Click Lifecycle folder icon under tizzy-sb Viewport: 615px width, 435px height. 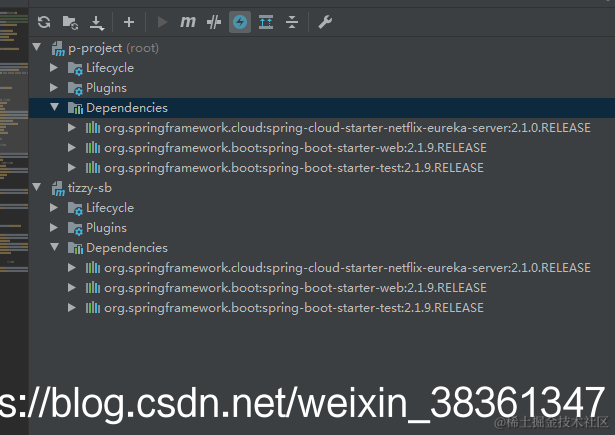(75, 208)
